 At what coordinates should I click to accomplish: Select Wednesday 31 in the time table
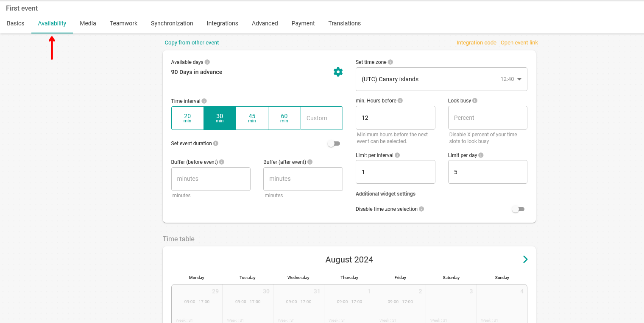click(x=299, y=304)
